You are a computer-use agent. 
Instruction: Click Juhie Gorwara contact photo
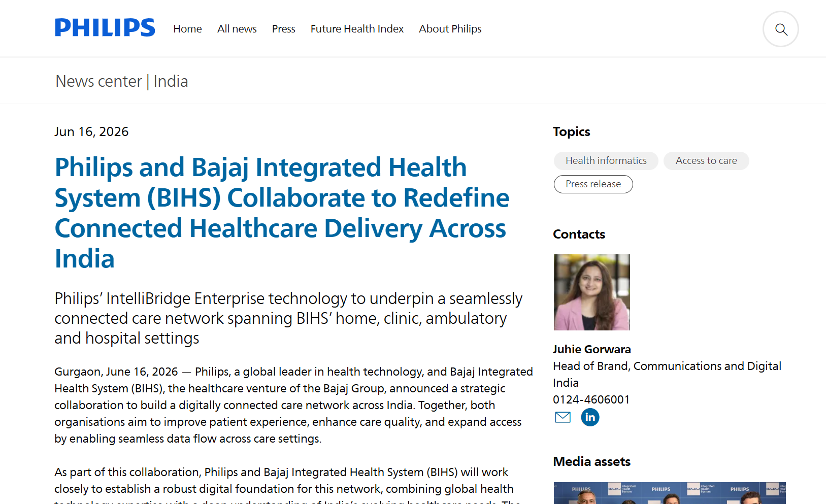[x=592, y=292]
